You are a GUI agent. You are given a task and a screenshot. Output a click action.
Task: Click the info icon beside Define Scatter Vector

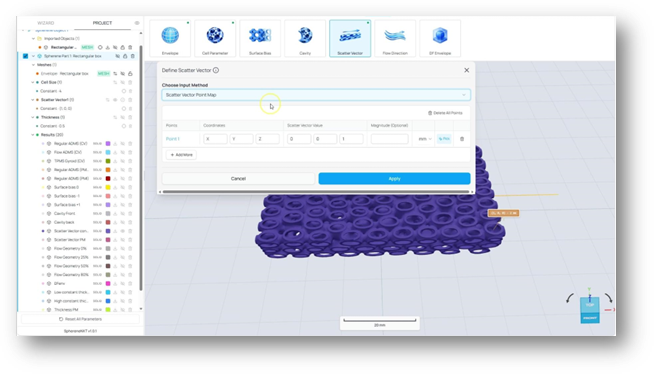coord(216,70)
